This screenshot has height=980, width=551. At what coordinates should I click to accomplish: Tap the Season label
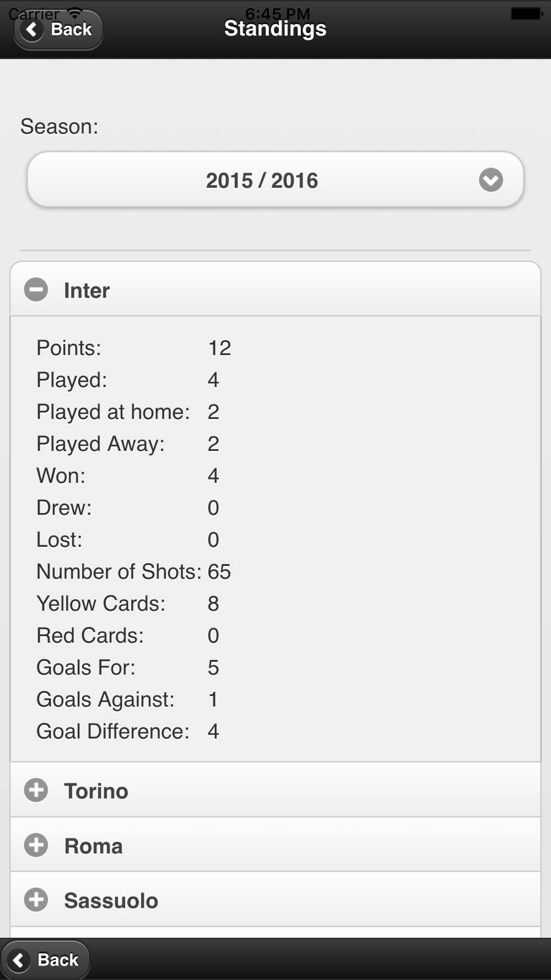[59, 127]
